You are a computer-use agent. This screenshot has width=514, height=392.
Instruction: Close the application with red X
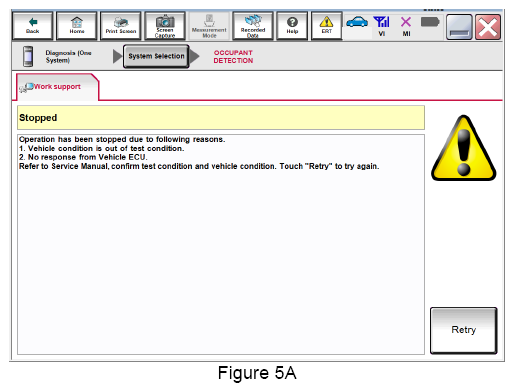(x=488, y=27)
